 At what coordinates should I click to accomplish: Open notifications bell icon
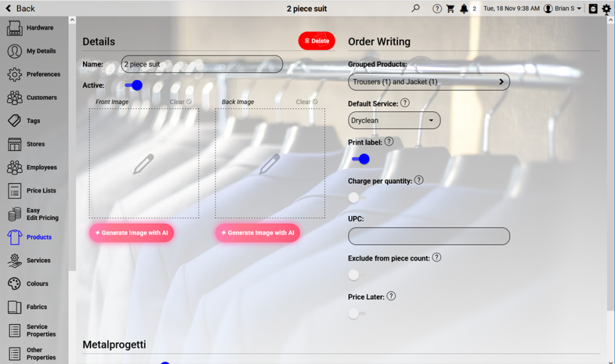tap(464, 9)
